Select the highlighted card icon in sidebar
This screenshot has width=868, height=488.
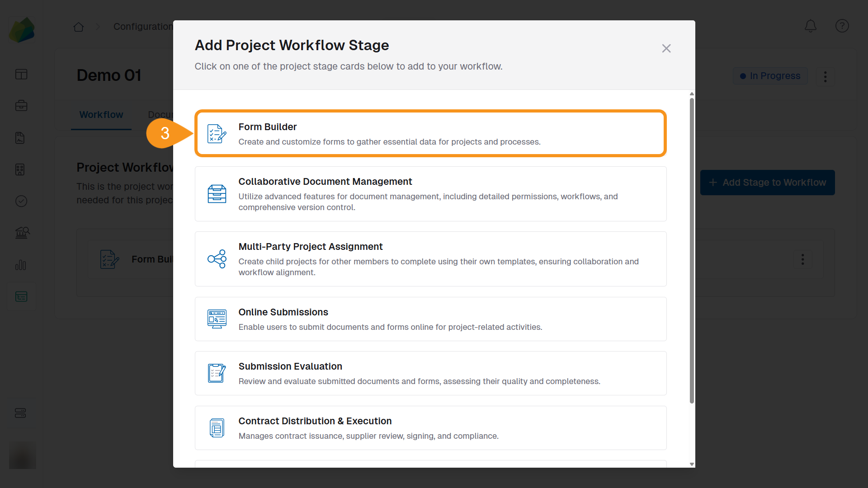(x=21, y=296)
